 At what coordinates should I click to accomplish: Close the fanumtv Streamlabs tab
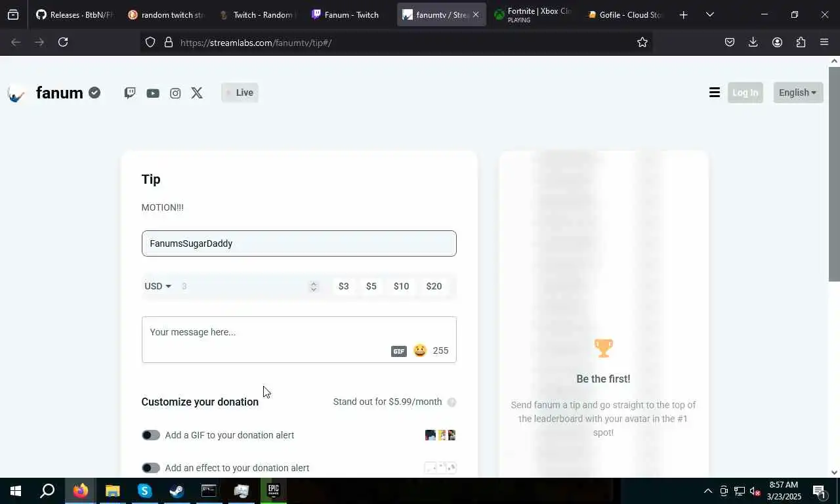pyautogui.click(x=476, y=14)
